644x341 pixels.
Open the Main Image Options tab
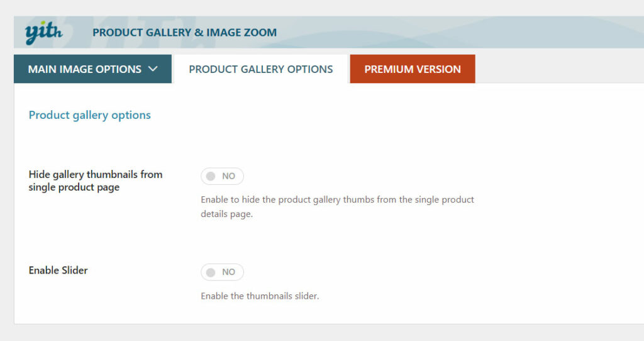93,69
